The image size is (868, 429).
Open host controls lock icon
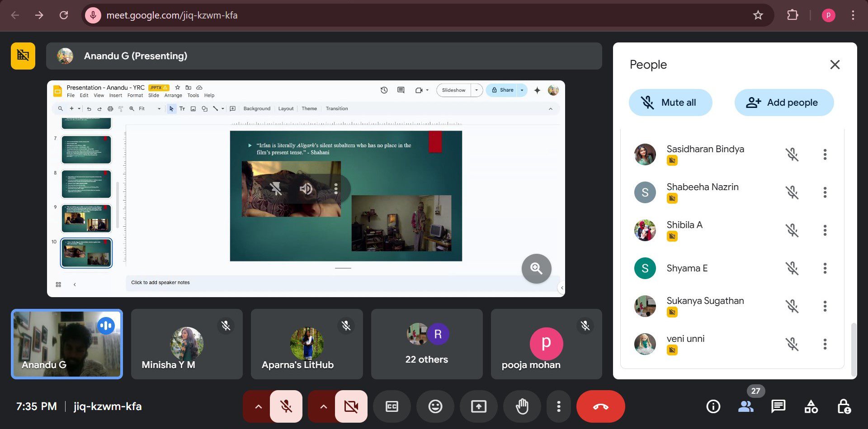point(844,406)
